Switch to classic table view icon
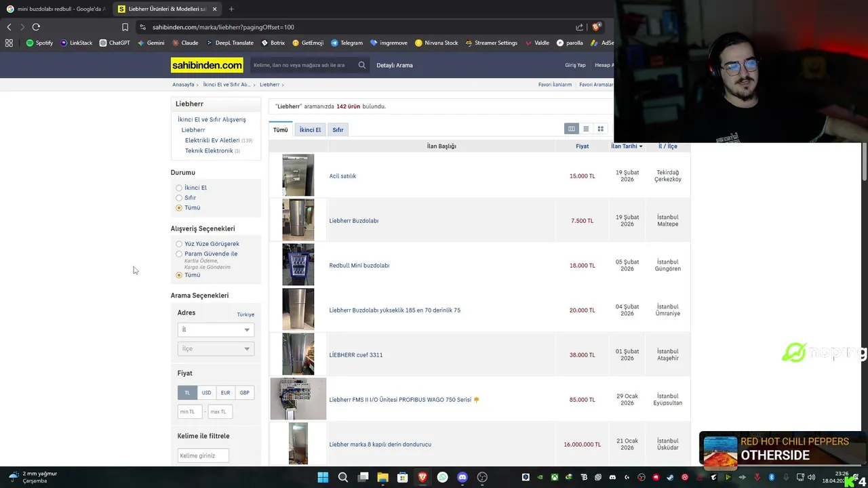Viewport: 868px width, 488px height. click(x=572, y=129)
